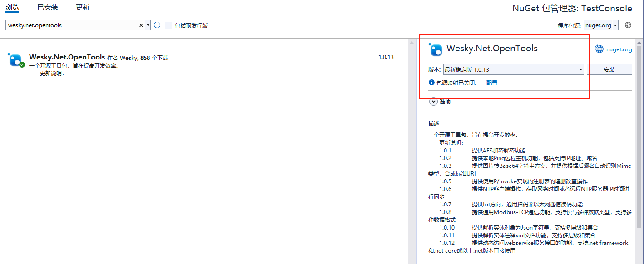Open the 版本 dropdown showing 最新稳定版 1.0.13

point(513,69)
